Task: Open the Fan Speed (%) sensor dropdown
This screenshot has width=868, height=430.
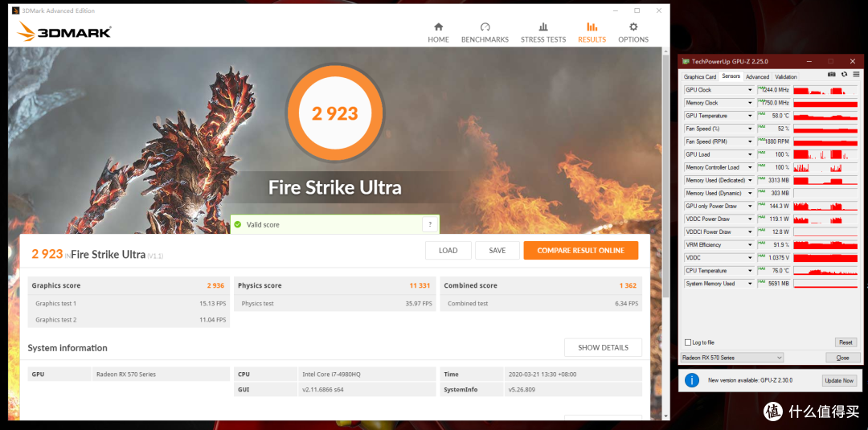Action: [x=750, y=129]
